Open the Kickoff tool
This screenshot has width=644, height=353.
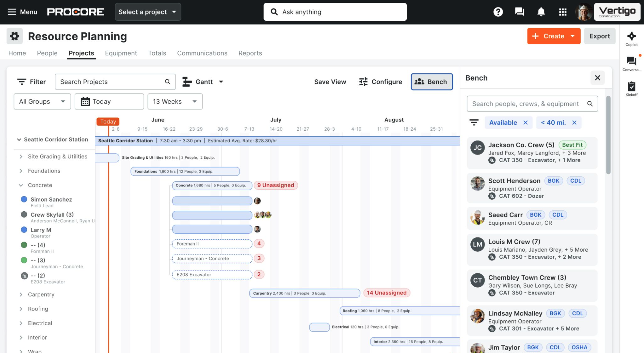tap(632, 87)
